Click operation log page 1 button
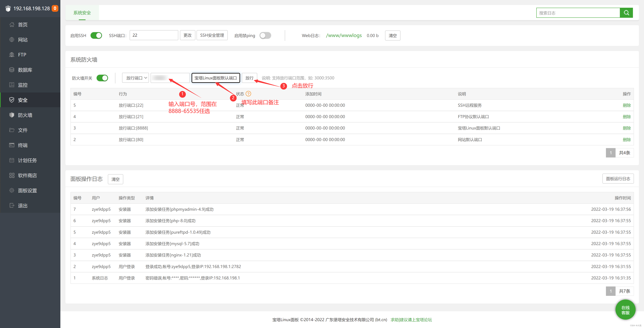 coord(610,291)
